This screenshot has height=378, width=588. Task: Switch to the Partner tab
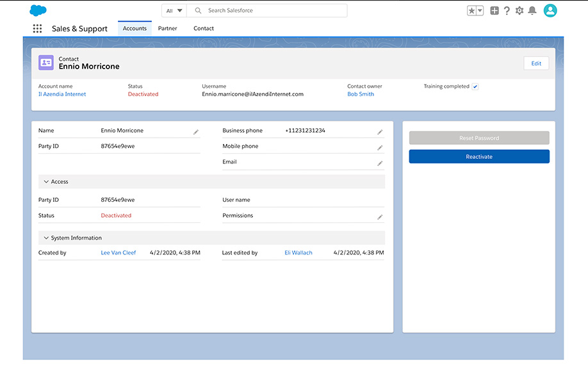(x=167, y=28)
